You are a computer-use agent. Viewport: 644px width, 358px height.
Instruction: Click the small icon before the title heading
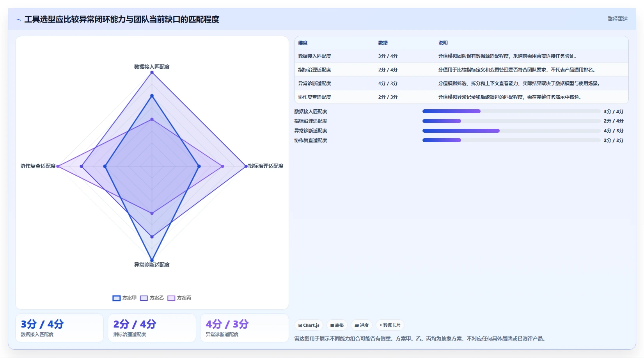click(x=18, y=20)
